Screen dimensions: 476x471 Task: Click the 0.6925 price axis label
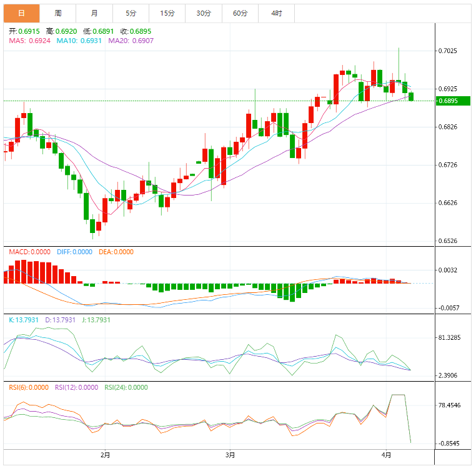(x=448, y=89)
